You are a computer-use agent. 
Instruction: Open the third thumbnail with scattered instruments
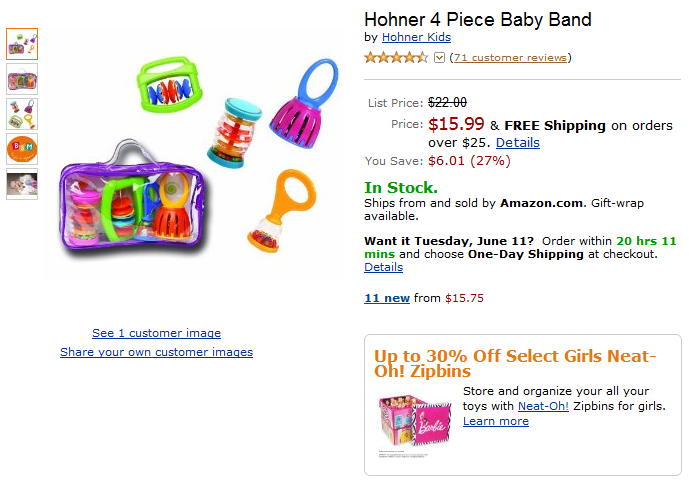(x=22, y=114)
